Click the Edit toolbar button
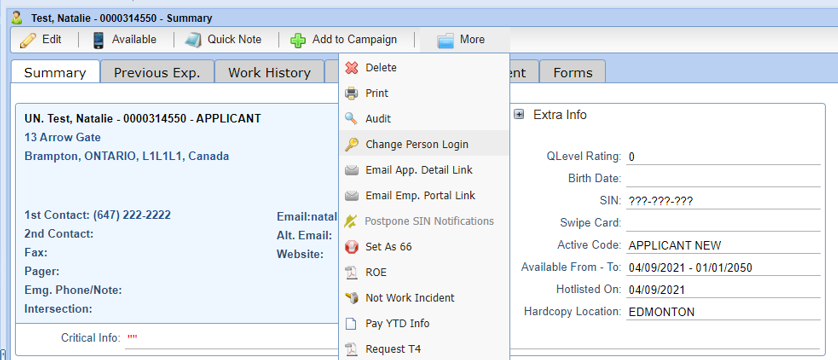The height and width of the screenshot is (360, 838). click(41, 40)
